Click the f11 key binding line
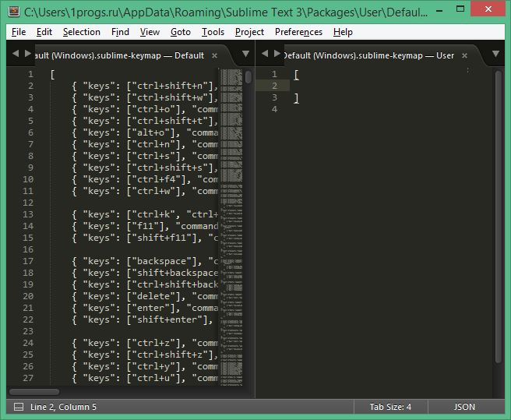 [145, 226]
